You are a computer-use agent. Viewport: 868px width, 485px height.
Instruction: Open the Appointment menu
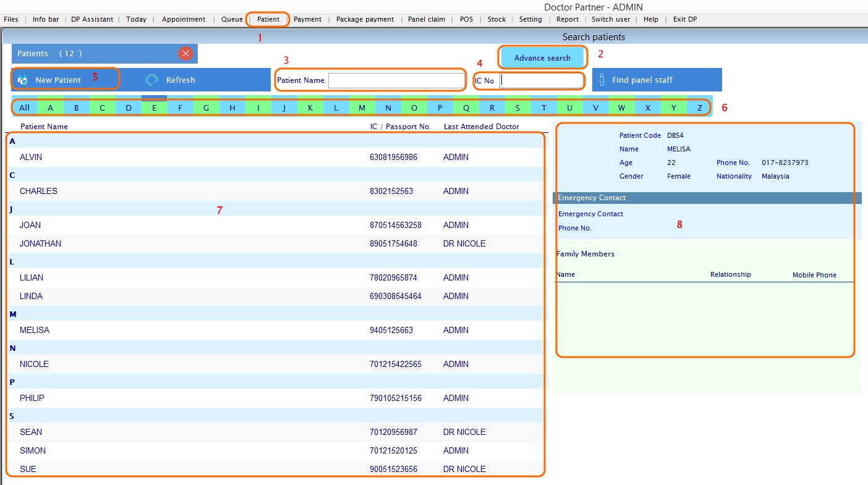point(184,19)
